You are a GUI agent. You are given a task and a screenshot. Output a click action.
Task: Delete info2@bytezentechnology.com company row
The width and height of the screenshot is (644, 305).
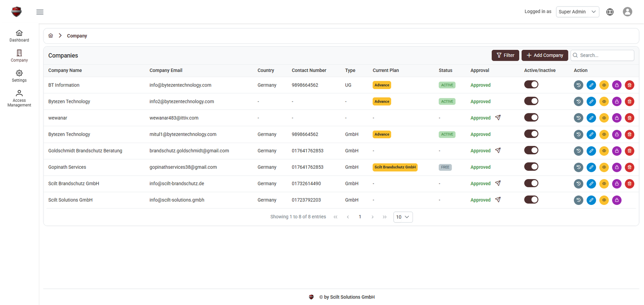630,102
